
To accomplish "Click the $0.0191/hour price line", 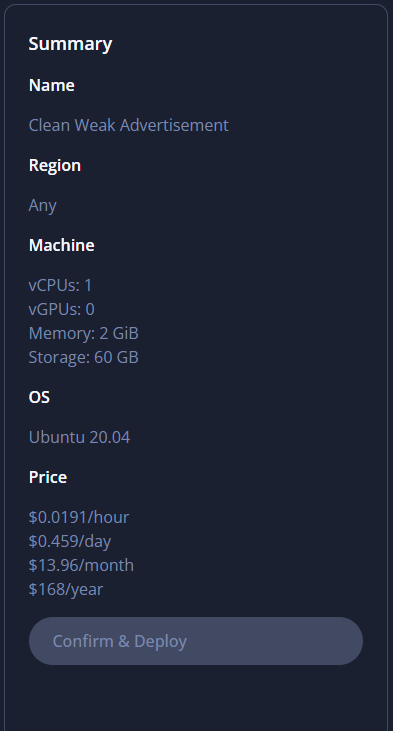I will click(x=79, y=517).
